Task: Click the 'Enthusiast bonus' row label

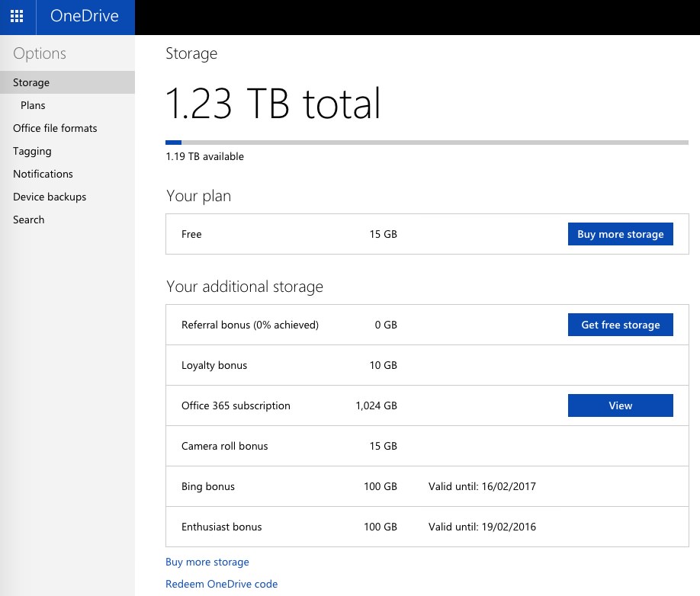Action: (x=221, y=527)
